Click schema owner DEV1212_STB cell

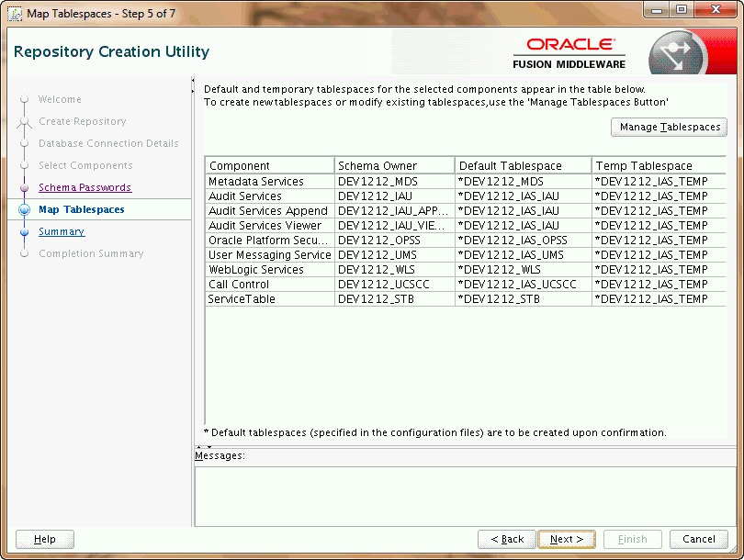point(395,299)
